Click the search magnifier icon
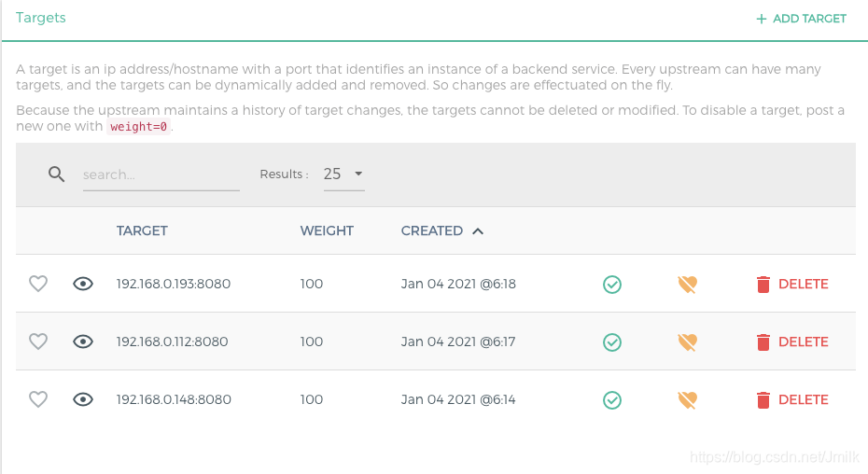 pyautogui.click(x=56, y=174)
